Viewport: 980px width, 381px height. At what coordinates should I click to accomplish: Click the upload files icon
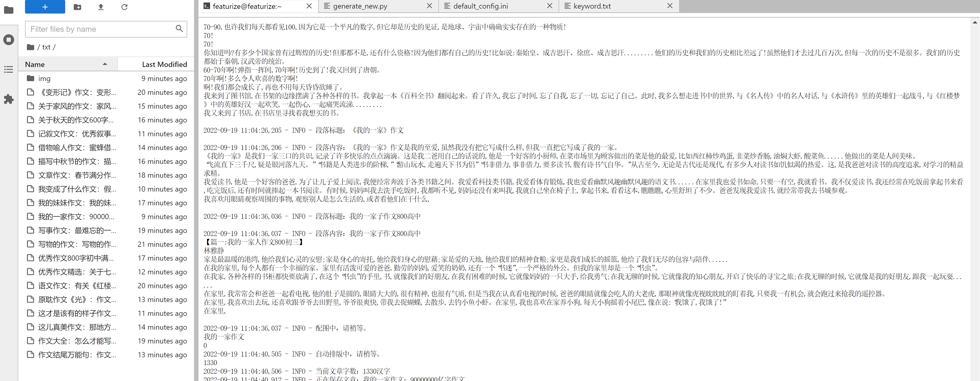click(x=101, y=7)
